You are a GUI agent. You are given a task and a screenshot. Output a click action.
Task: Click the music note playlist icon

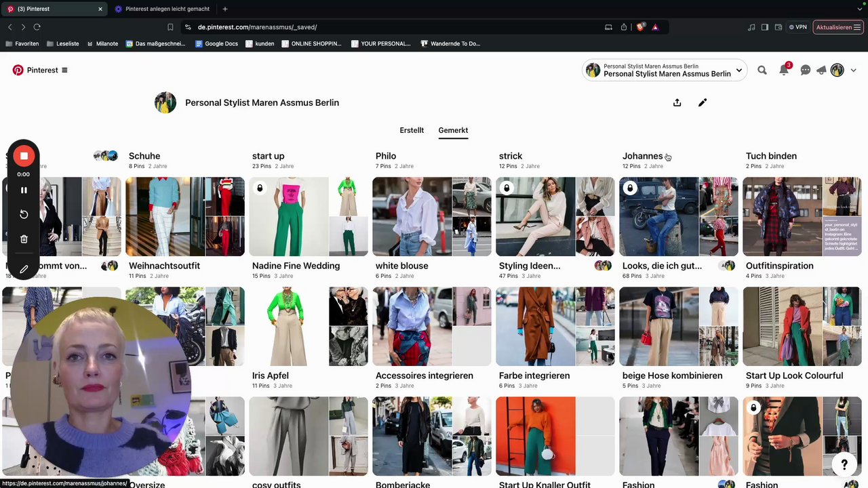[751, 27]
